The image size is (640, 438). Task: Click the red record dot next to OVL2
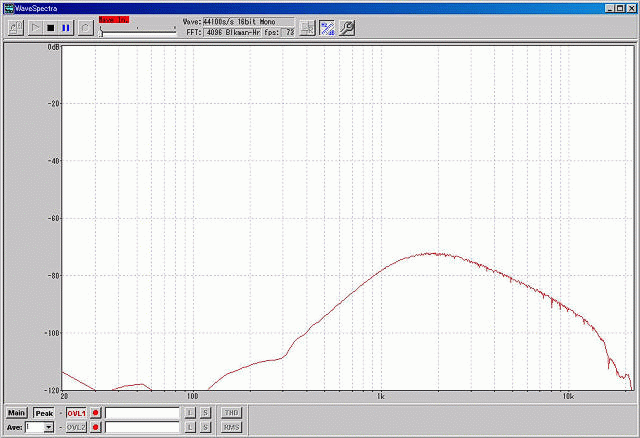pyautogui.click(x=96, y=427)
